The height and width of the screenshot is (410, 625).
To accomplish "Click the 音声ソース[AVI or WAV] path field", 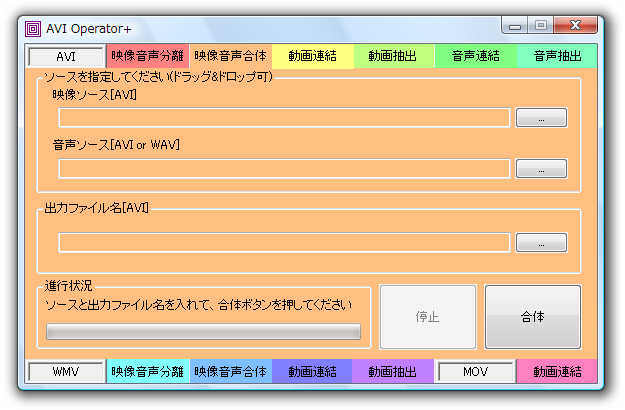I will (284, 169).
